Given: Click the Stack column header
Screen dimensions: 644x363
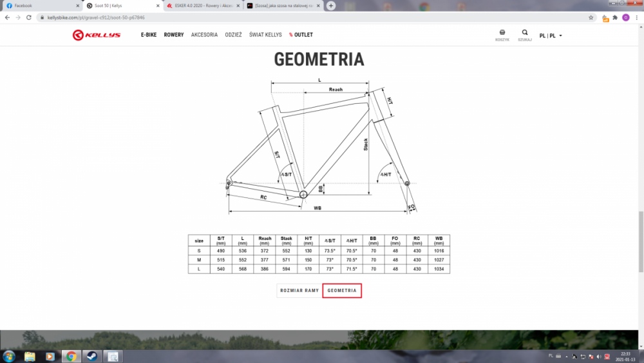Looking at the screenshot, I should pos(287,240).
